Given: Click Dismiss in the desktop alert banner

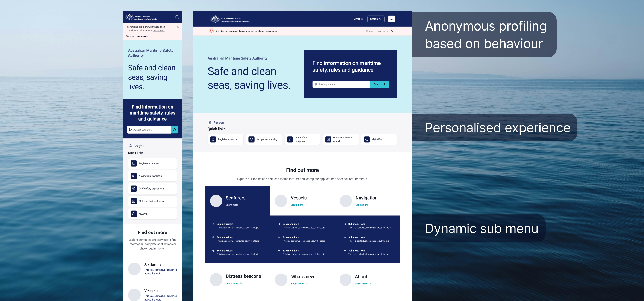Looking at the screenshot, I should pyautogui.click(x=370, y=31).
